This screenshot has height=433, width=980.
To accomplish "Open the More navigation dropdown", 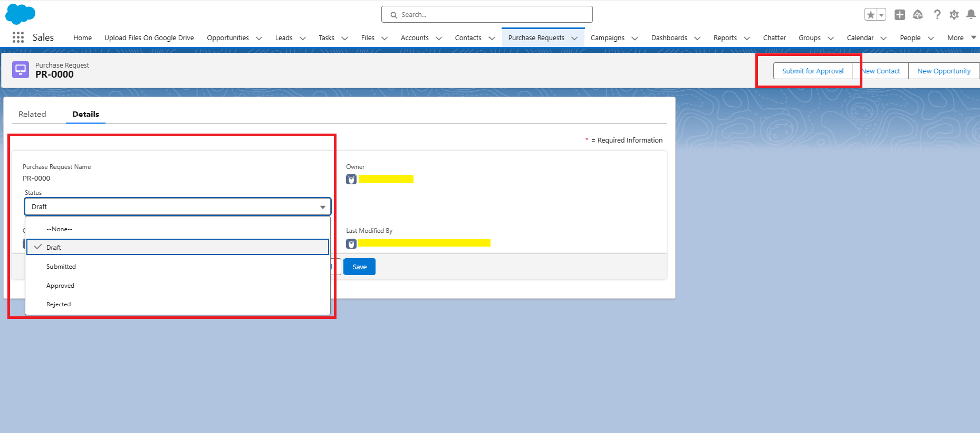I will tap(961, 37).
